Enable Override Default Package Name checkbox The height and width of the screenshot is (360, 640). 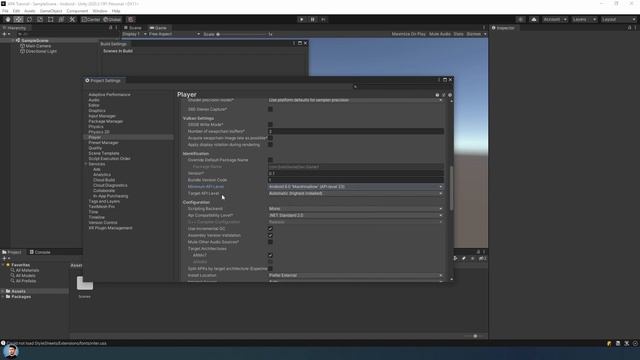pos(270,160)
